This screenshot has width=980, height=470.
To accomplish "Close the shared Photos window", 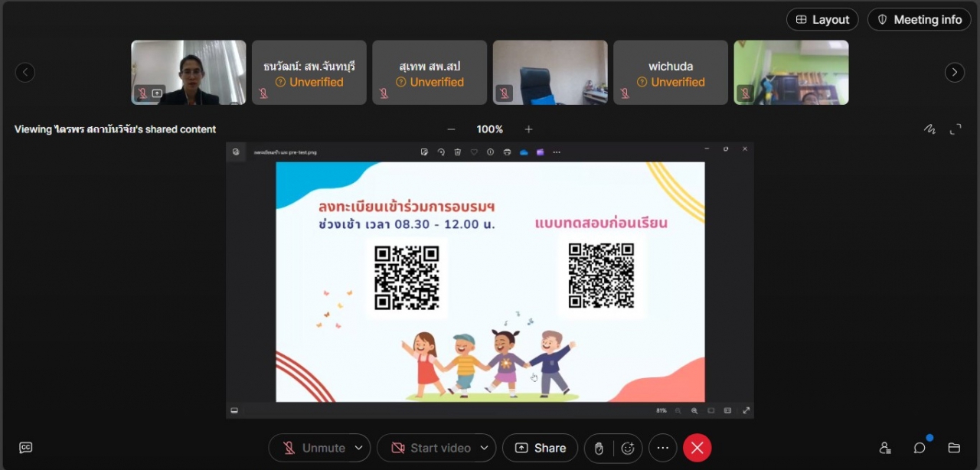I will [745, 149].
